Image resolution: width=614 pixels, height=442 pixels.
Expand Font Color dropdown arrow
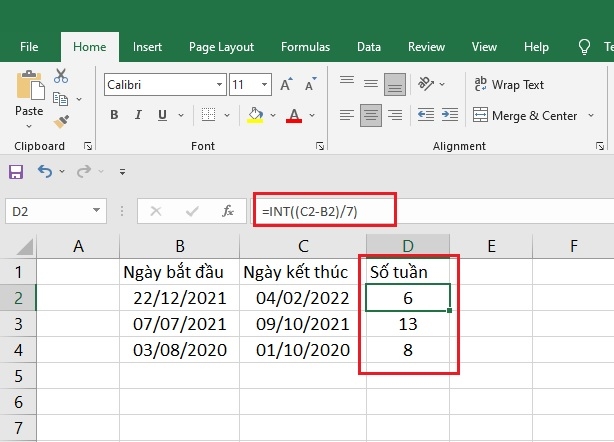click(312, 115)
